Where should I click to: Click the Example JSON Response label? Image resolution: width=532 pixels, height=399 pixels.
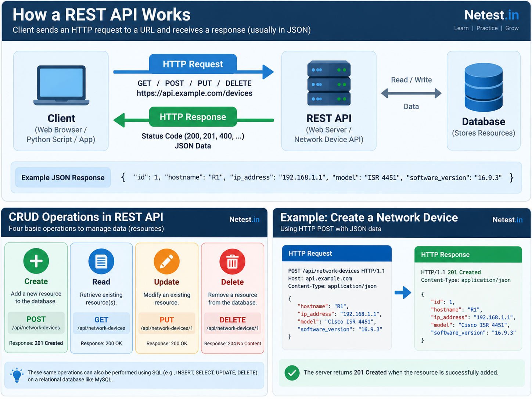pos(63,177)
